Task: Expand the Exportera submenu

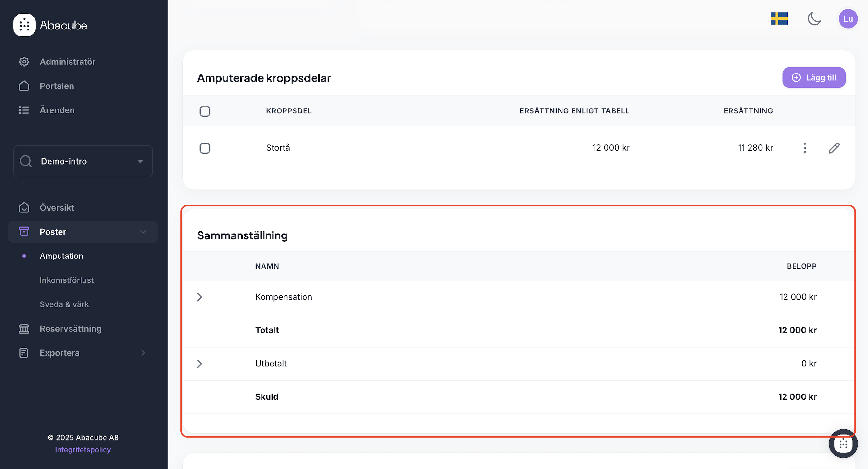Action: [x=143, y=353]
